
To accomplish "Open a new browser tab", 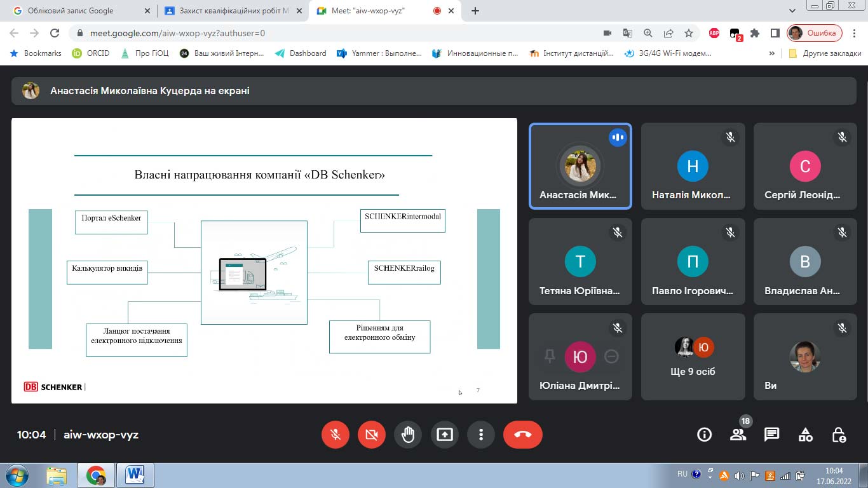I will [475, 11].
